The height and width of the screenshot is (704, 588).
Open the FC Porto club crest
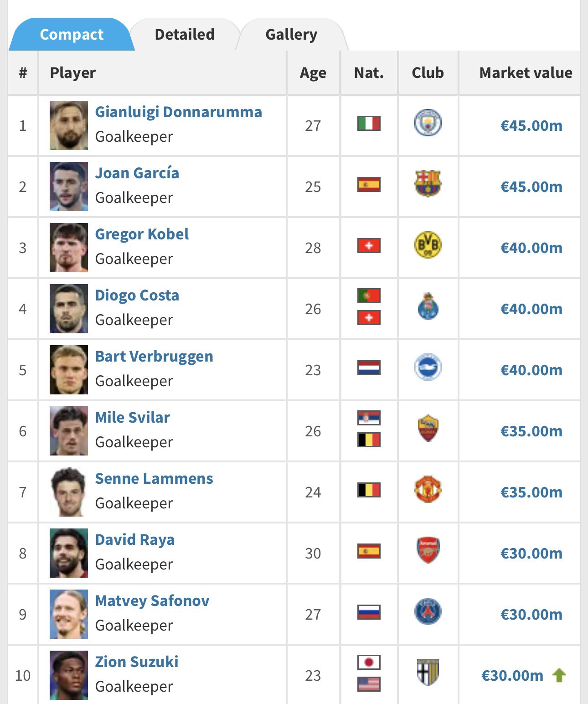[428, 306]
